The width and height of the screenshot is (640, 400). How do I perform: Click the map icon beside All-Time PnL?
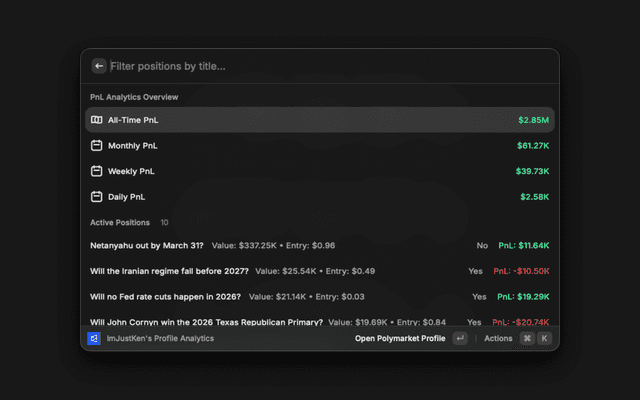97,120
